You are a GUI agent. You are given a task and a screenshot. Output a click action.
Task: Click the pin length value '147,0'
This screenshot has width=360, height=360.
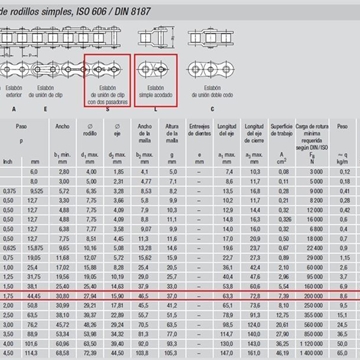[226, 353]
